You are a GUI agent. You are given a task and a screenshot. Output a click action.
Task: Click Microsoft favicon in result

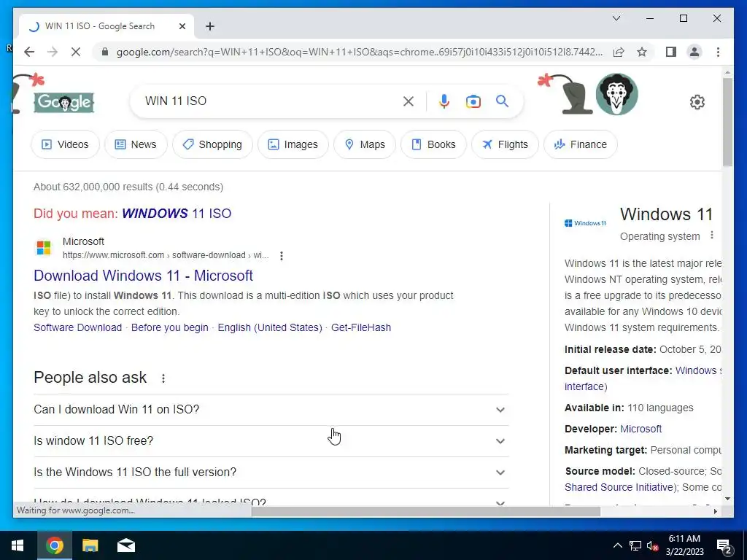[x=44, y=248]
